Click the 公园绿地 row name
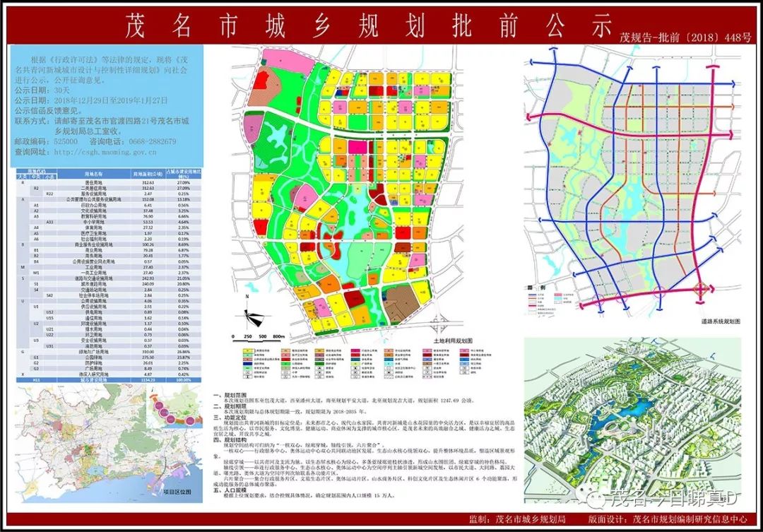Viewport: 763px width, 532px height. pos(93,357)
